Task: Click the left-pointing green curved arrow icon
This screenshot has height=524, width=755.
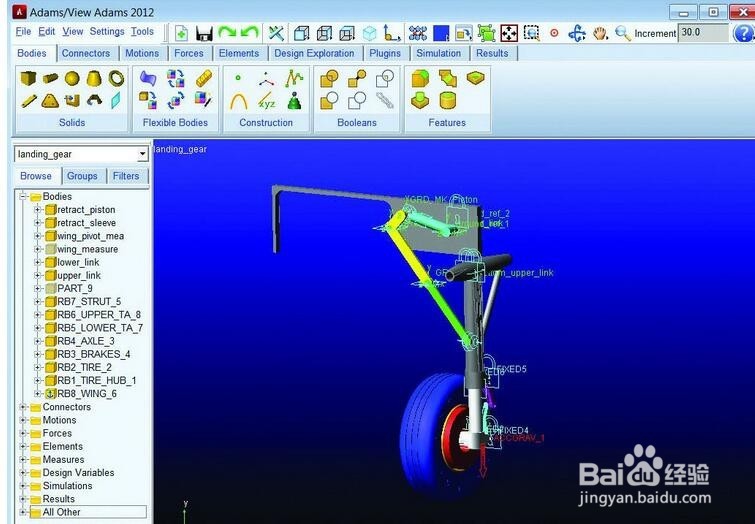Action: pos(249,33)
